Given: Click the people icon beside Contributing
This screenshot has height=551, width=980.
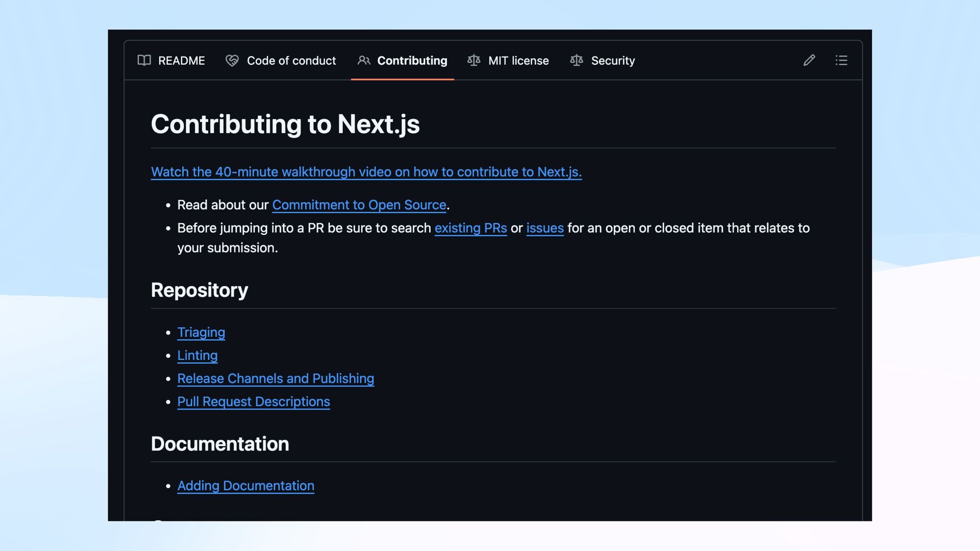Looking at the screenshot, I should coord(363,60).
